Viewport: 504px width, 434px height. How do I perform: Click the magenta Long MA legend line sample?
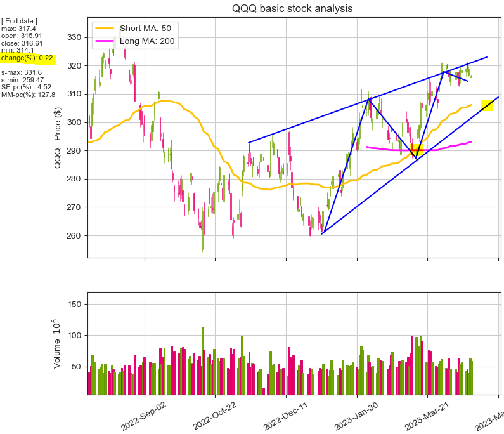[x=105, y=41]
